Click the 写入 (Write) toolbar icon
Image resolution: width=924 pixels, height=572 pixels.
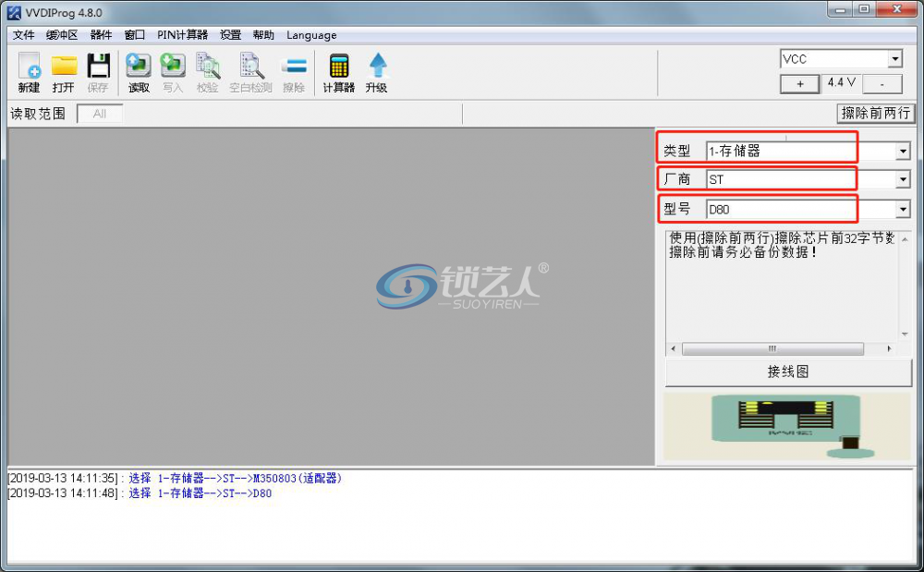pyautogui.click(x=173, y=72)
